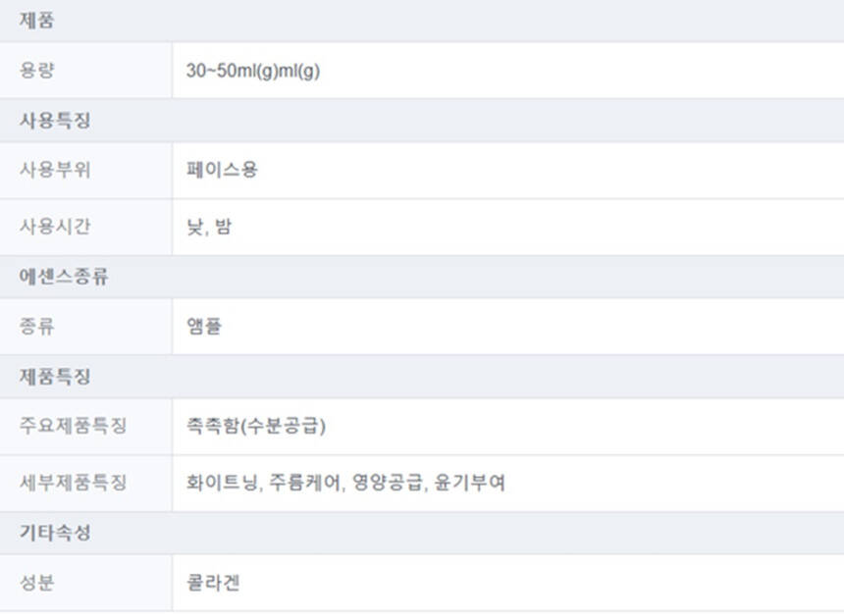Click the 촉촉함(수분공급) feature value
The height and width of the screenshot is (616, 844).
[255, 426]
